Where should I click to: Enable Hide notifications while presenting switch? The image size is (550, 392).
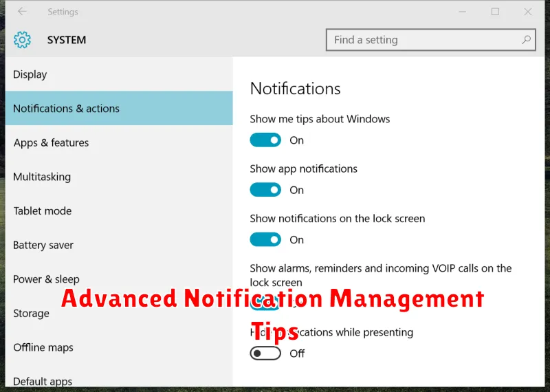(x=265, y=353)
